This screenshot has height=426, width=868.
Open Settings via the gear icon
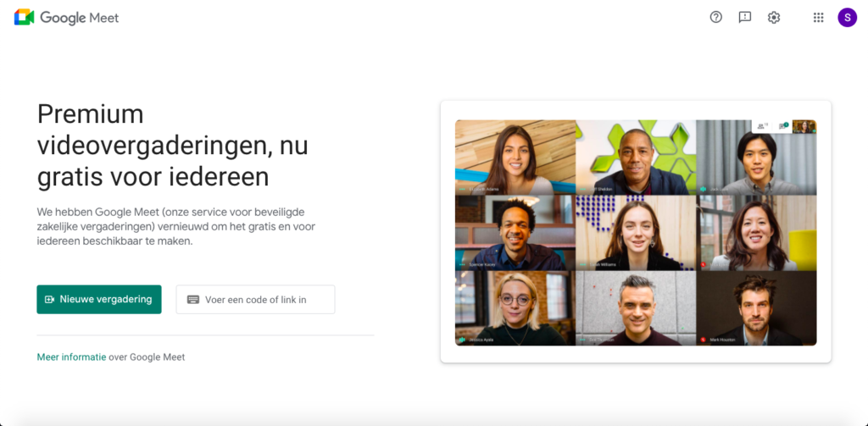773,17
